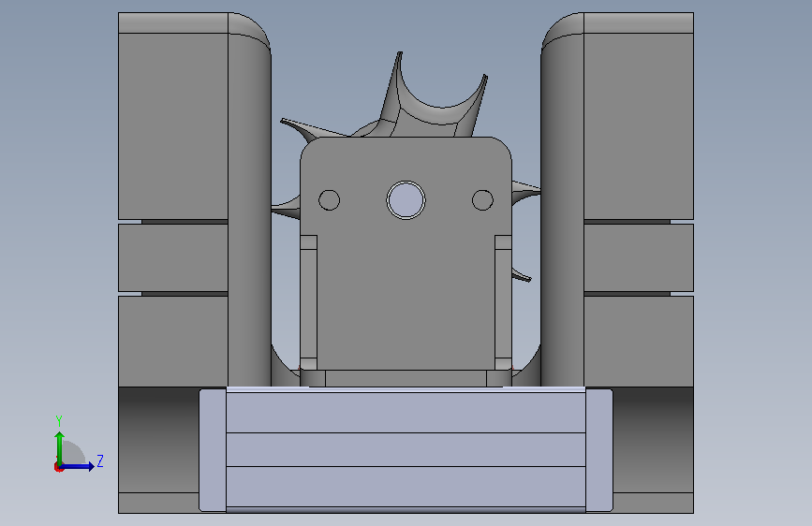Select the middle block of right tower
The height and width of the screenshot is (526, 812).
pyautogui.click(x=639, y=257)
